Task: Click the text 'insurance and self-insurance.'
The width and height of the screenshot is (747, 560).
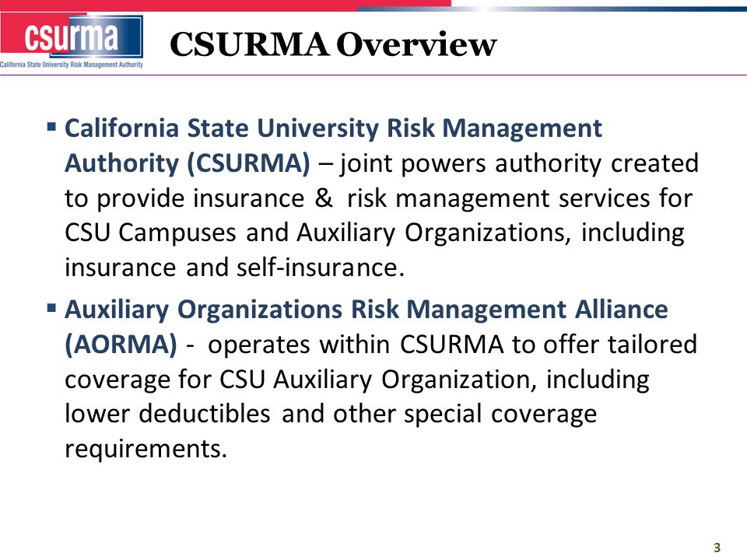Action: click(234, 267)
